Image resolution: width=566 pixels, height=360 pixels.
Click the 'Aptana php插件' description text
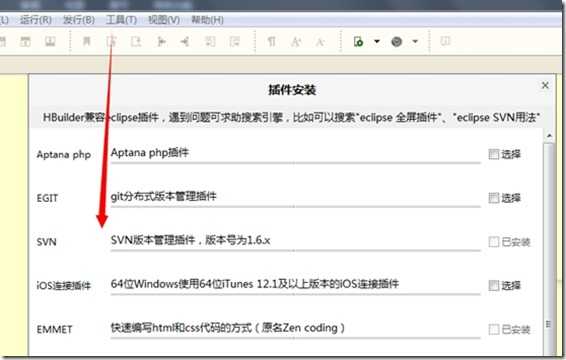coord(150,153)
